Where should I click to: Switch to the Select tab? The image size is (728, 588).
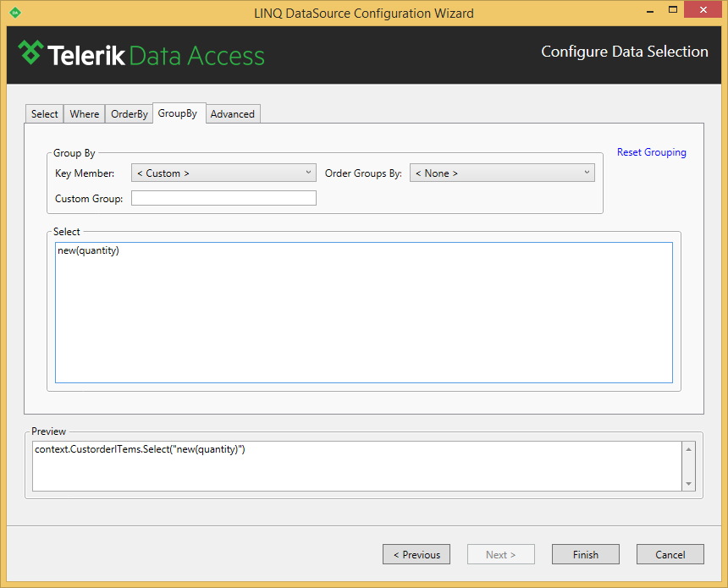[45, 114]
